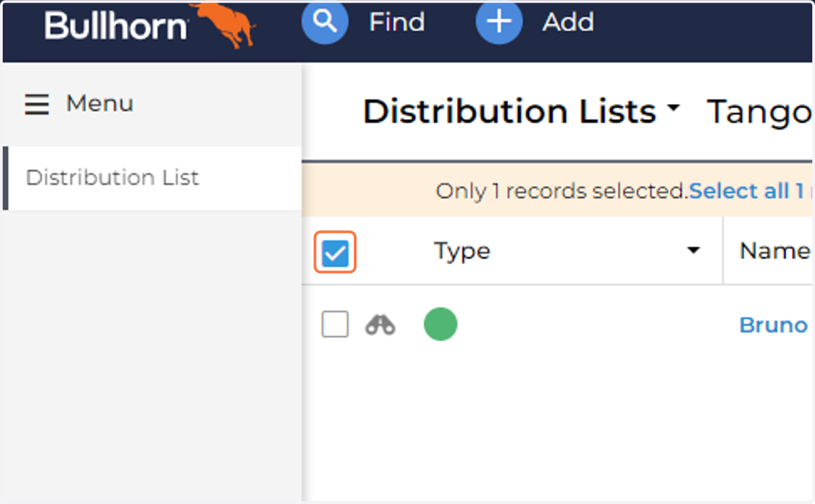Open the Bruno record link
Viewport: 815px width, 504px height.
click(x=773, y=325)
